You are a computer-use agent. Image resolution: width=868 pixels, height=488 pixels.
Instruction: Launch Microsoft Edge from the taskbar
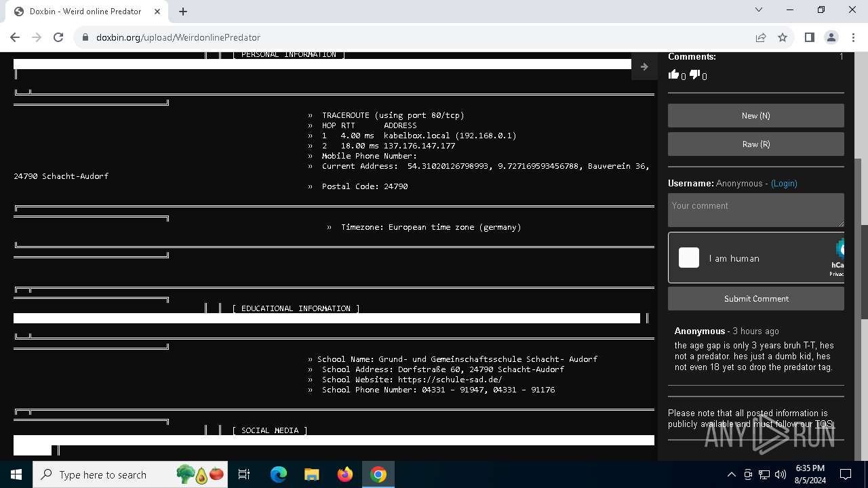[x=279, y=474]
